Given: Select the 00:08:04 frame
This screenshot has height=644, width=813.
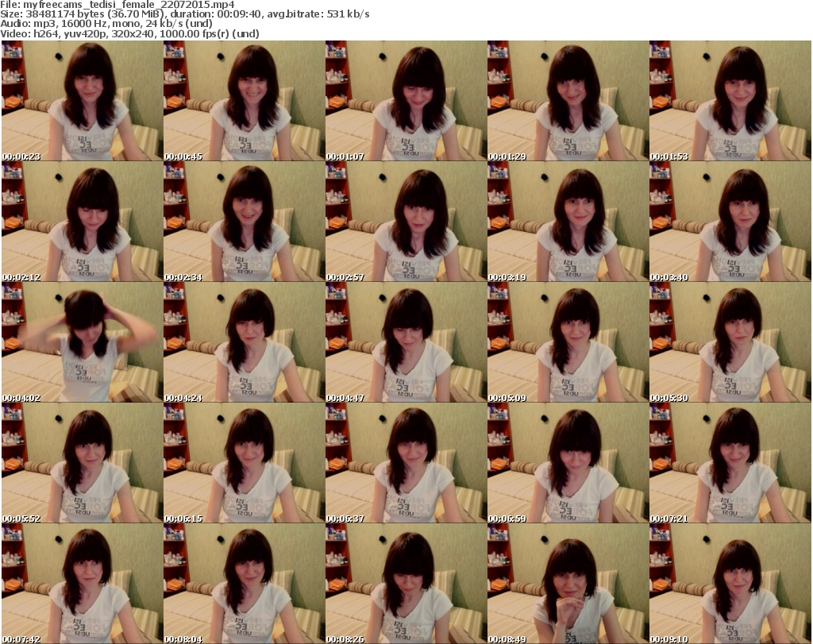Looking at the screenshot, I should [245, 584].
